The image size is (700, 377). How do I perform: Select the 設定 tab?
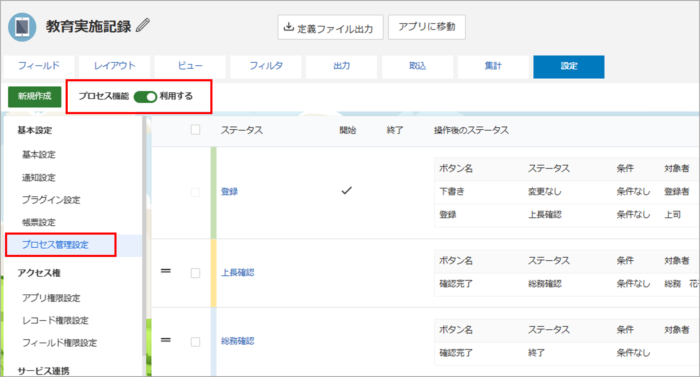569,67
